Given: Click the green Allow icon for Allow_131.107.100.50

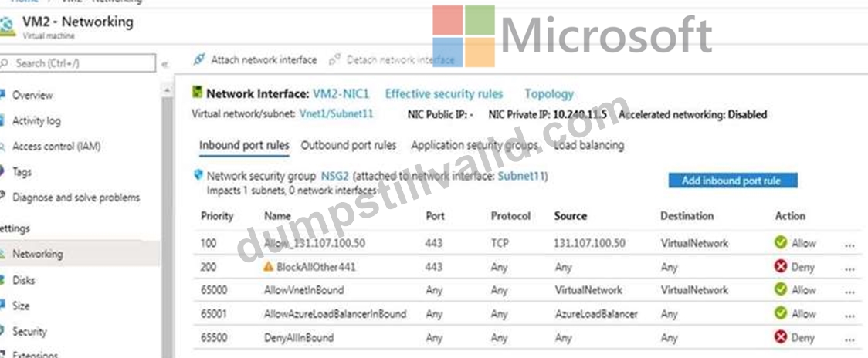Looking at the screenshot, I should [x=781, y=243].
